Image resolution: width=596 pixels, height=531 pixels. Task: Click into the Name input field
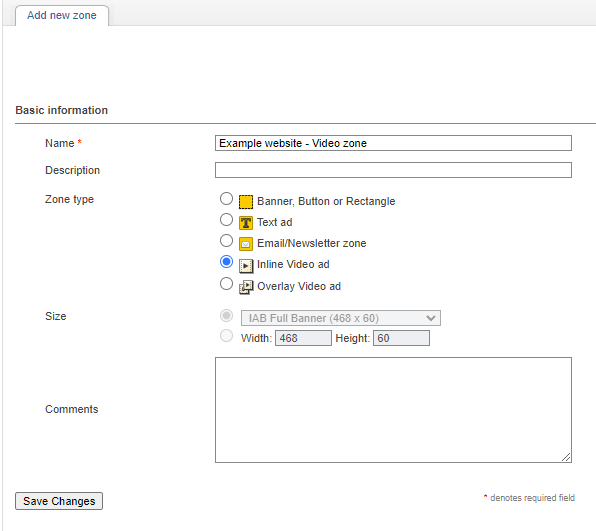(393, 143)
